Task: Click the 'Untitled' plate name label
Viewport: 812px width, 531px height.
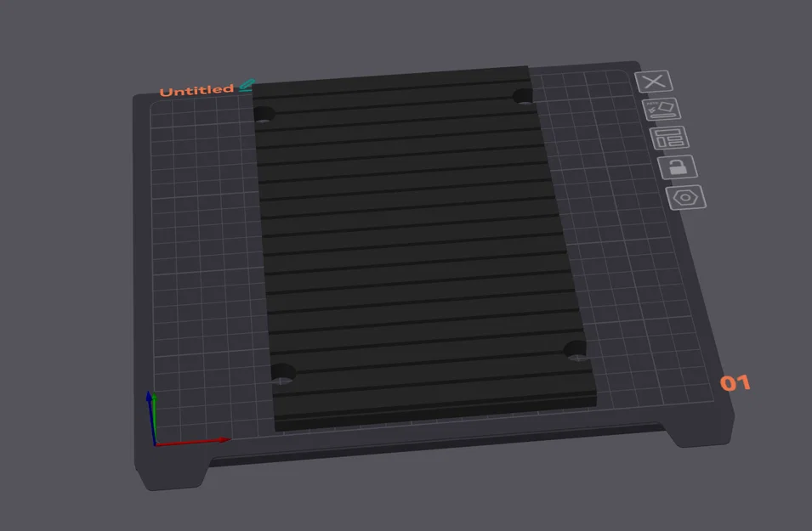Action: (196, 91)
